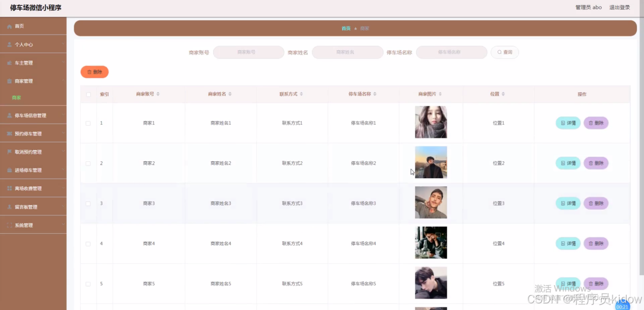The image size is (644, 310).
Task: Click the 停车场名称 search input field
Action: click(452, 52)
